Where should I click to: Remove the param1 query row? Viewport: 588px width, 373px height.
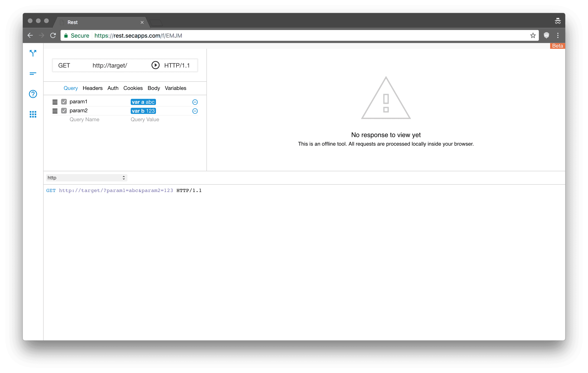tap(195, 102)
